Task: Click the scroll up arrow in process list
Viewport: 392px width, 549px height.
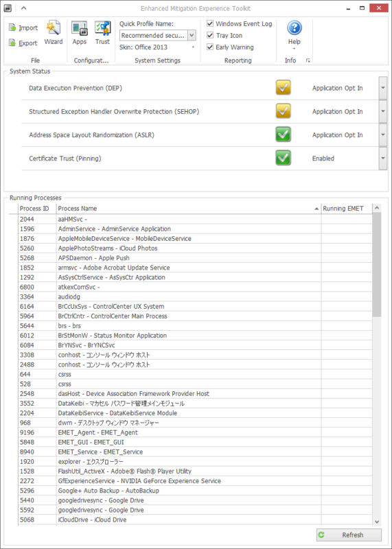Action: (x=377, y=209)
